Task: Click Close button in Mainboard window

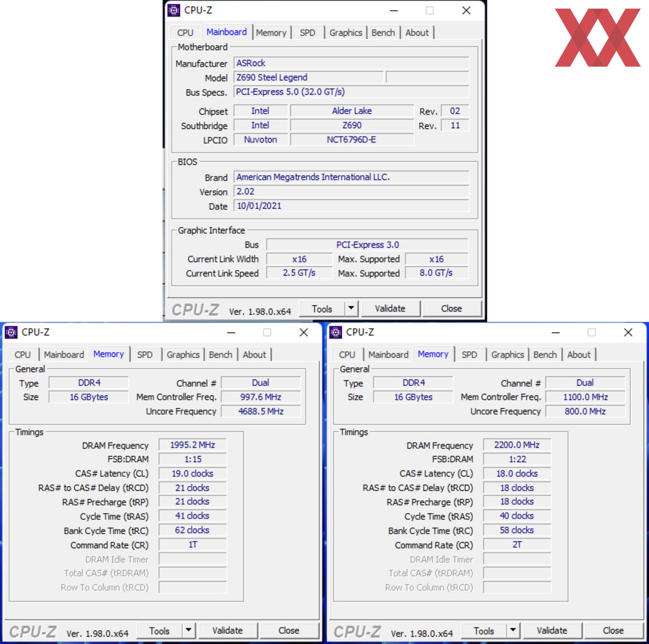Action: point(451,309)
